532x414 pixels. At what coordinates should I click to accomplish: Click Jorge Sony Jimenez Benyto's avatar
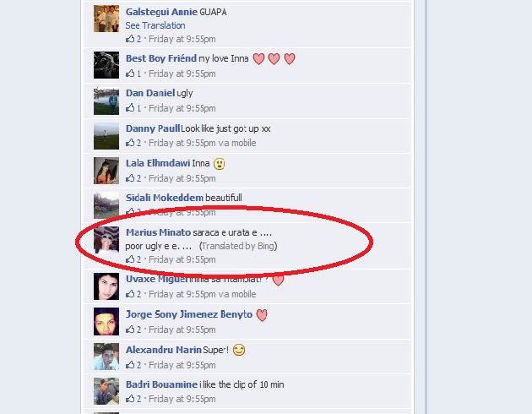point(106,321)
